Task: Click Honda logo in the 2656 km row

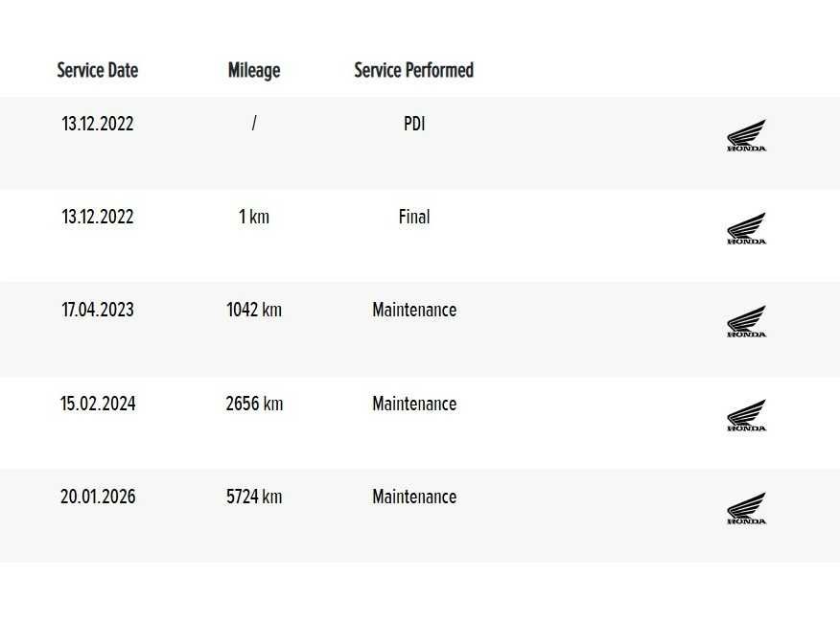Action: tap(746, 416)
